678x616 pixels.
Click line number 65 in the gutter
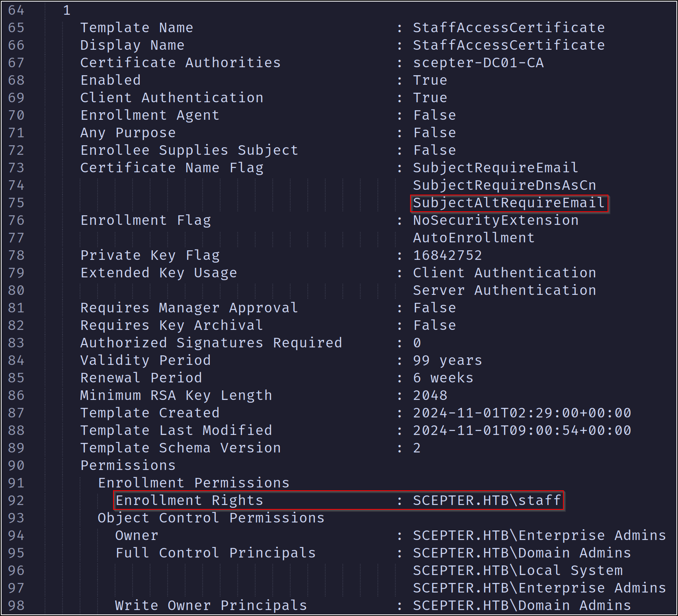16,28
